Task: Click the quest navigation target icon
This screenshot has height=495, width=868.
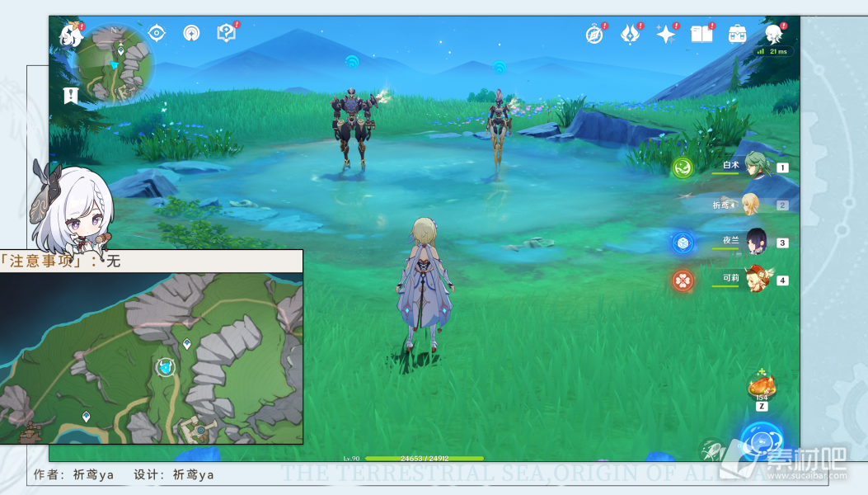Action: [x=157, y=33]
